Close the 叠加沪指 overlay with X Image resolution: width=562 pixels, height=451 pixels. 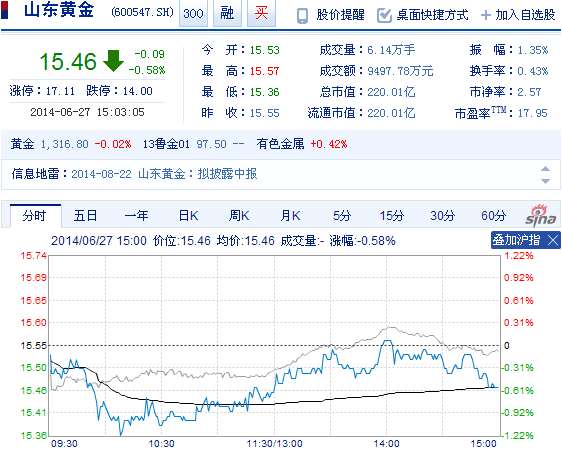553,240
